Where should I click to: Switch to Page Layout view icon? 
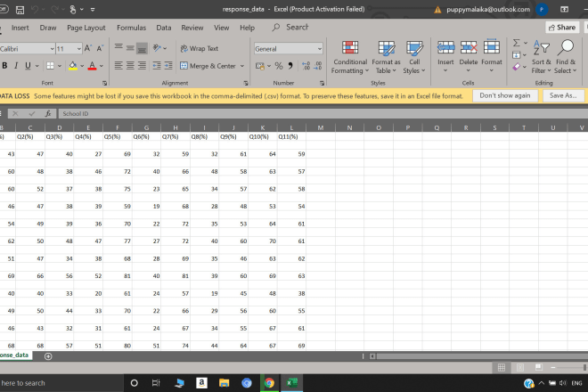(520, 367)
